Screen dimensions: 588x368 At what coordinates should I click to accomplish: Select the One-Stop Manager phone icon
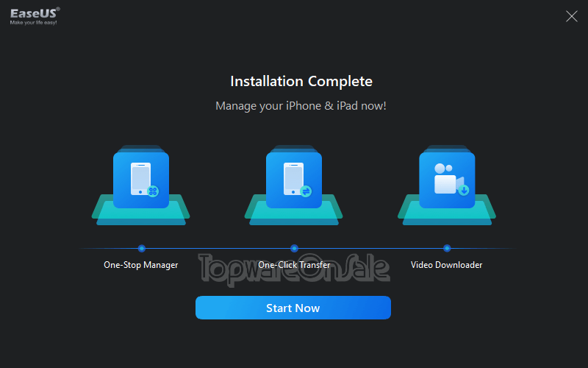click(x=141, y=180)
